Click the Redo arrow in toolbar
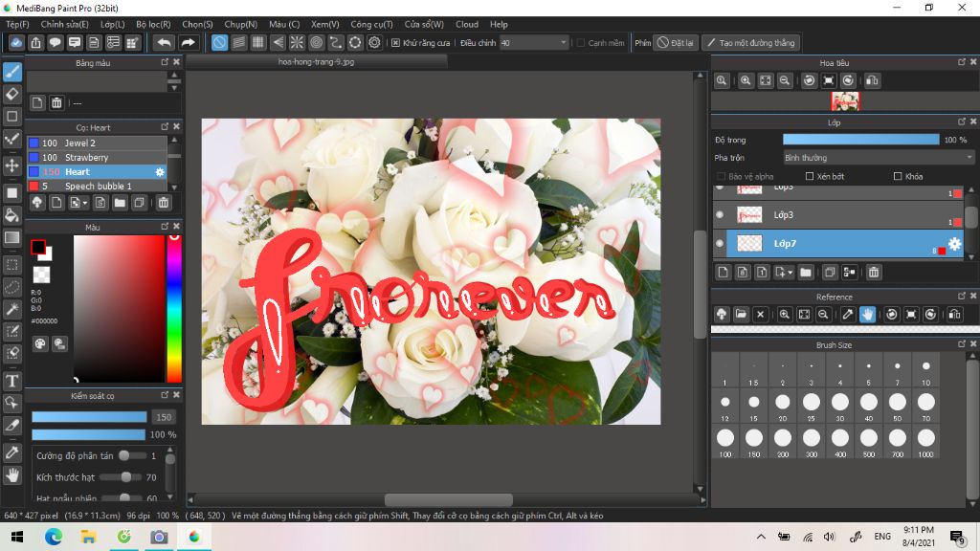This screenshot has height=551, width=980. coord(188,42)
